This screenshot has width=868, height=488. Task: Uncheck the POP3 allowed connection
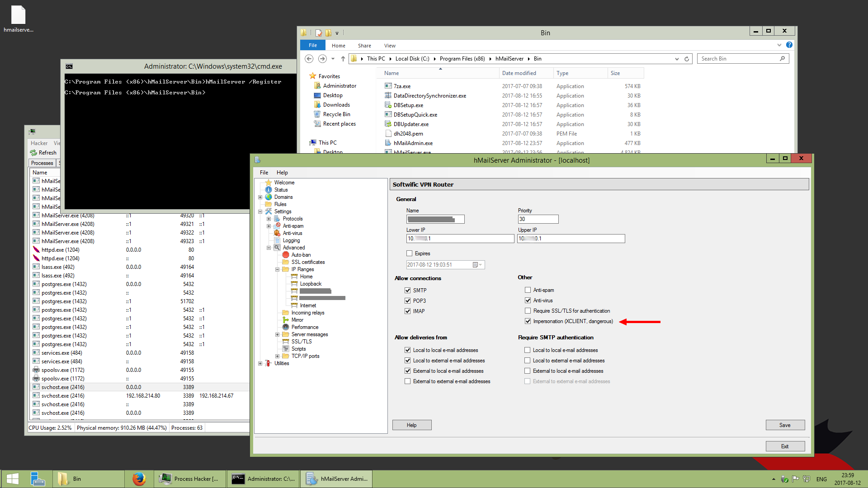(408, 300)
